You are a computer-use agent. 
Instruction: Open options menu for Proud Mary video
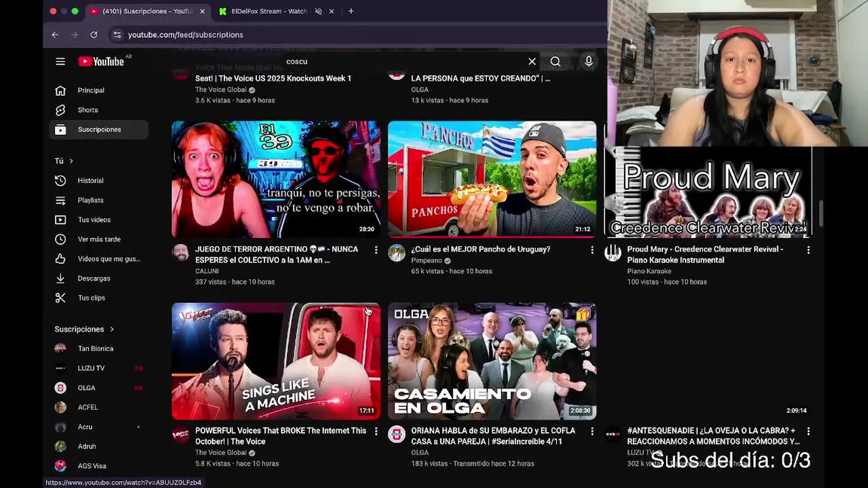[x=808, y=250]
